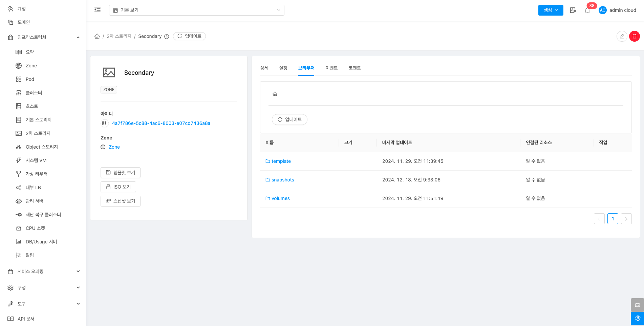Image resolution: width=644 pixels, height=326 pixels.
Task: Open the 생성 create dropdown
Action: tap(551, 10)
